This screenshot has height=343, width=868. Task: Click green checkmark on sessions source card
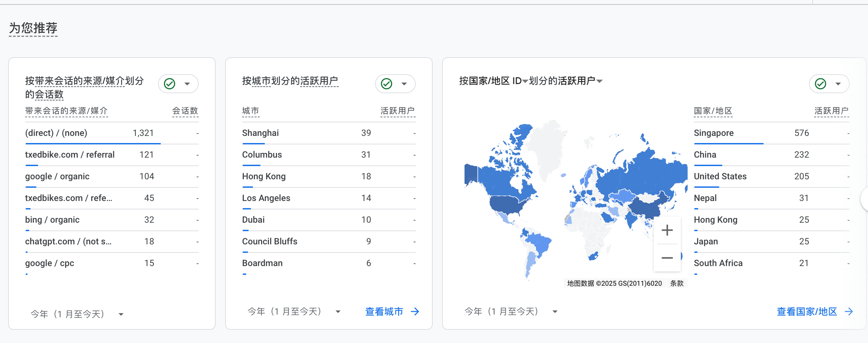click(170, 84)
